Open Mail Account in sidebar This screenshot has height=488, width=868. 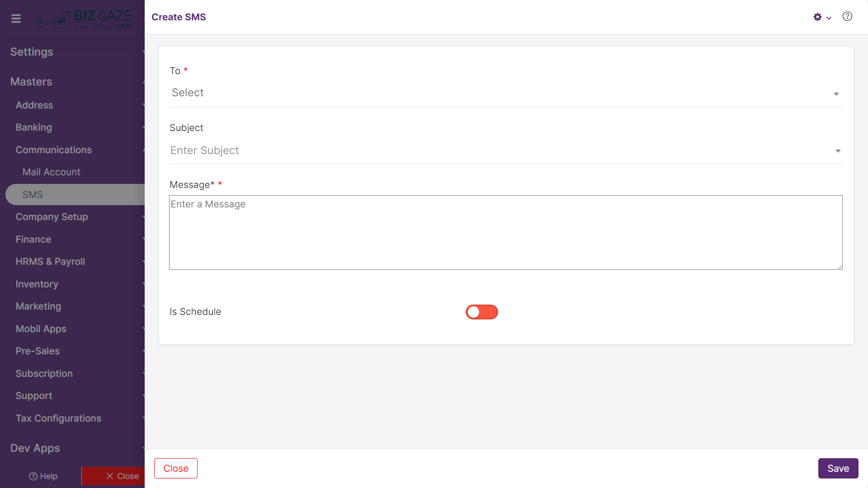click(x=51, y=172)
